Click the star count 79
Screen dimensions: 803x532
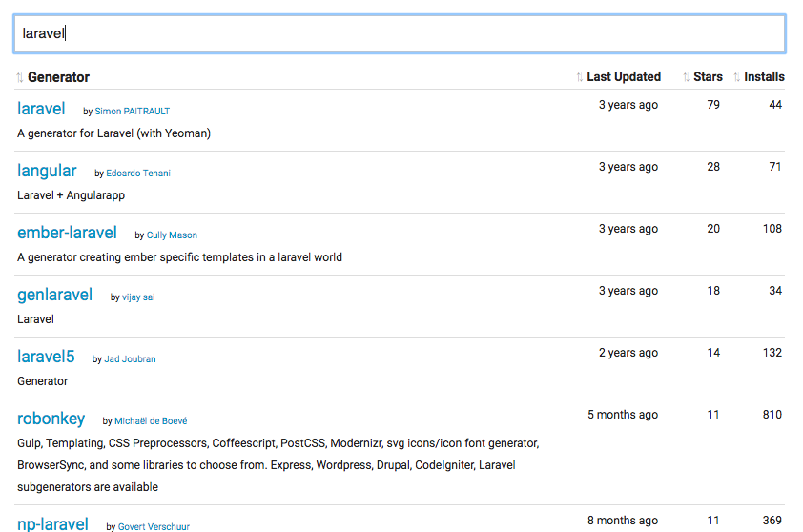713,105
